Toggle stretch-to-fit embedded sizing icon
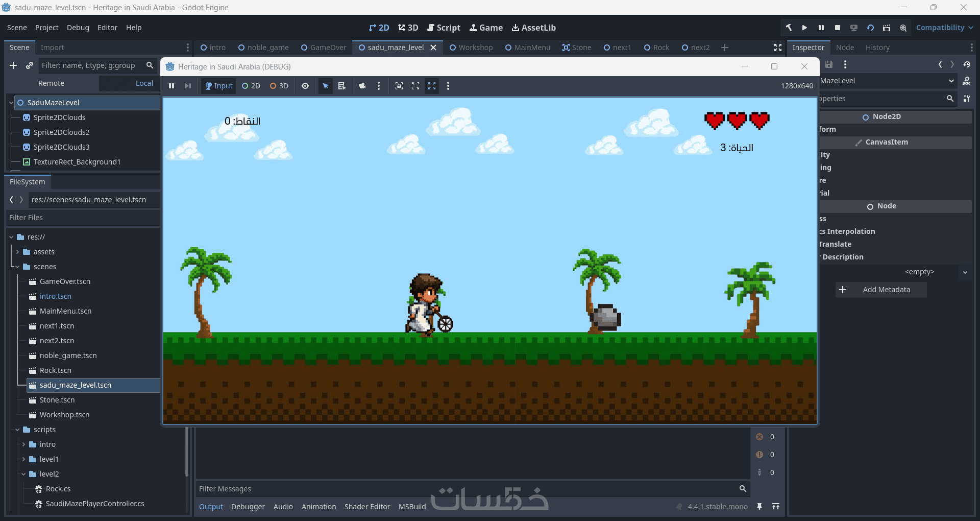This screenshot has width=980, height=521. coord(432,86)
